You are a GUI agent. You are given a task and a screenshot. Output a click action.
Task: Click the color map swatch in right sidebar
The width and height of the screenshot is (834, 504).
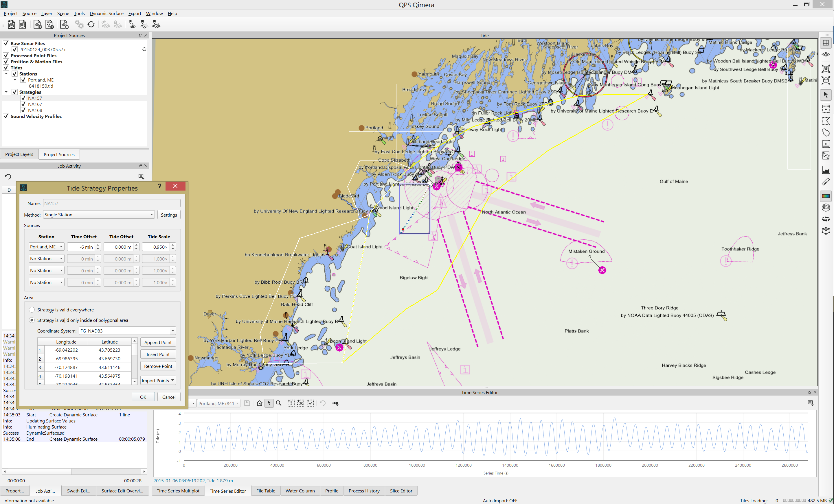(826, 196)
